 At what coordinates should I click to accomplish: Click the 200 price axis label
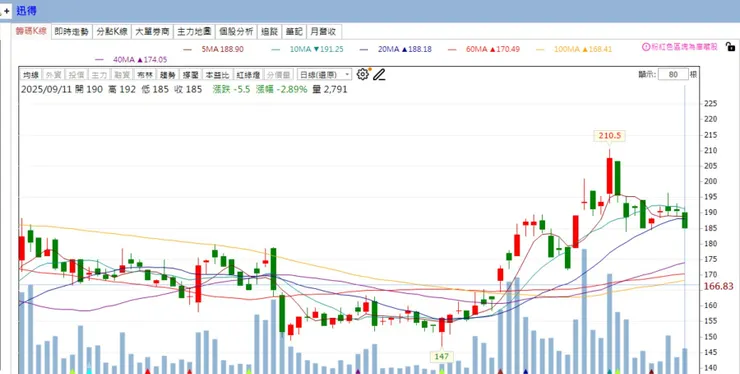pos(710,181)
